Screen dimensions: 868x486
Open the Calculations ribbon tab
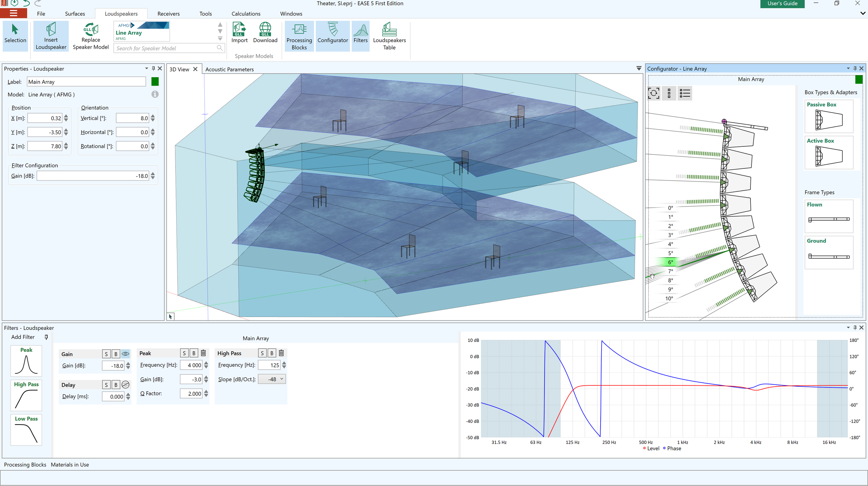pos(246,13)
